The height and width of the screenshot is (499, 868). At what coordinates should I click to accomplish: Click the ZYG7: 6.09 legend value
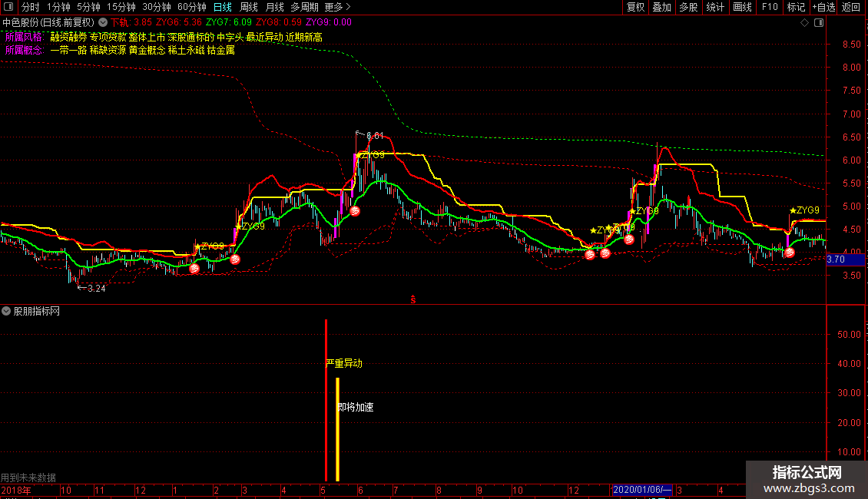click(229, 23)
